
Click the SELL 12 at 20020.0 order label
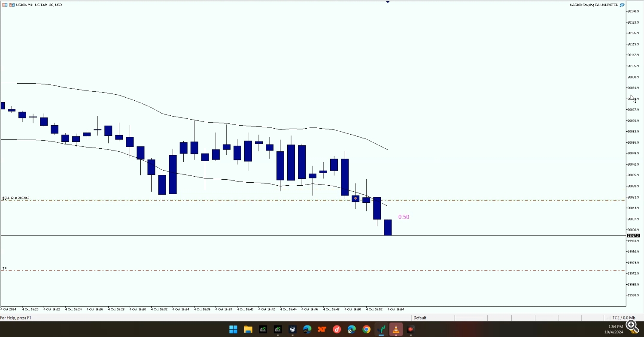click(16, 198)
